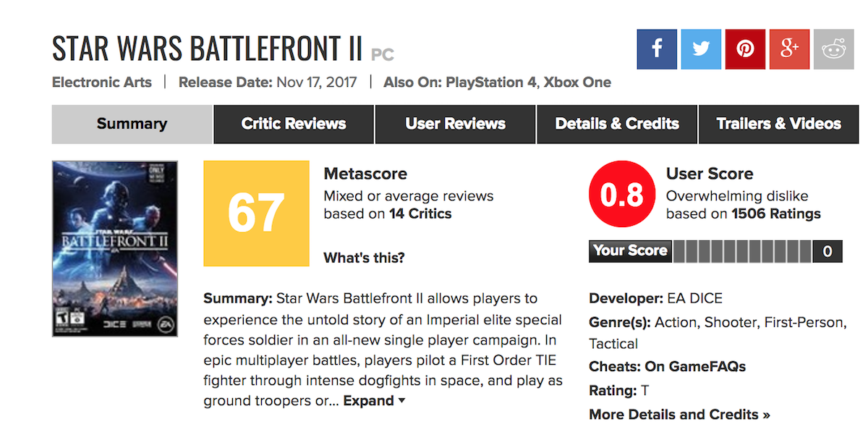
Task: Open the 14 Critics link
Action: tap(420, 213)
